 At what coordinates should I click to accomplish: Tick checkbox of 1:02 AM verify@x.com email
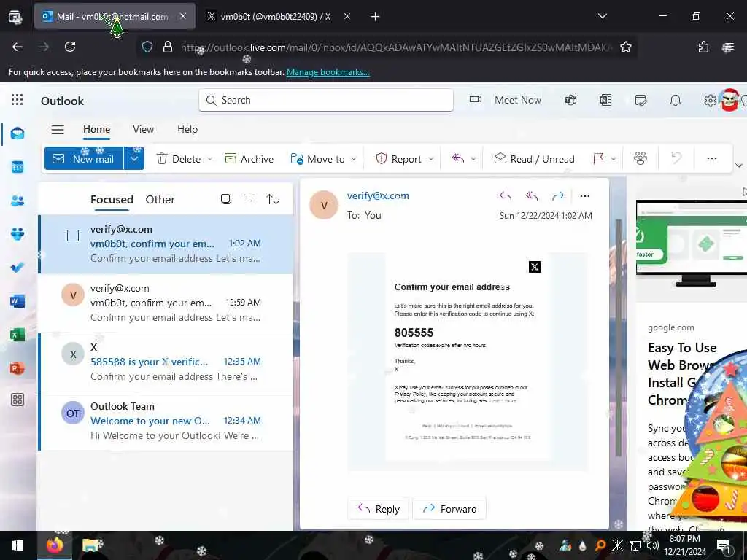pyautogui.click(x=73, y=236)
